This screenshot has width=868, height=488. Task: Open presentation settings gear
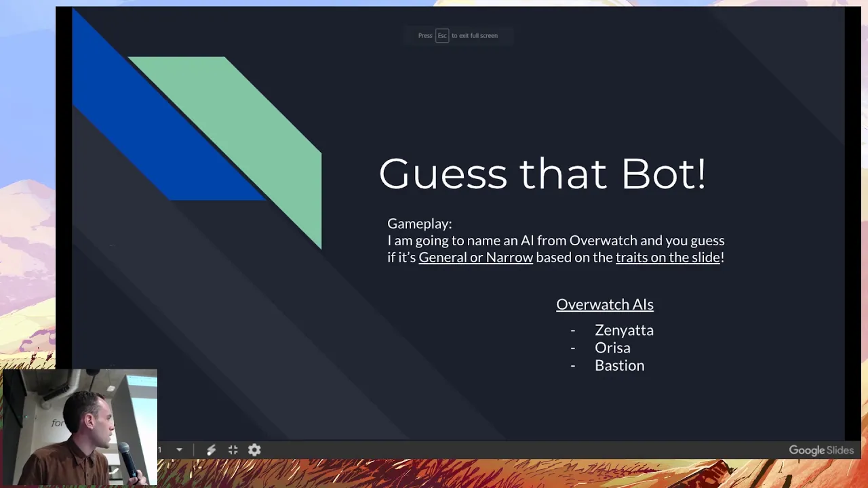[x=254, y=450]
